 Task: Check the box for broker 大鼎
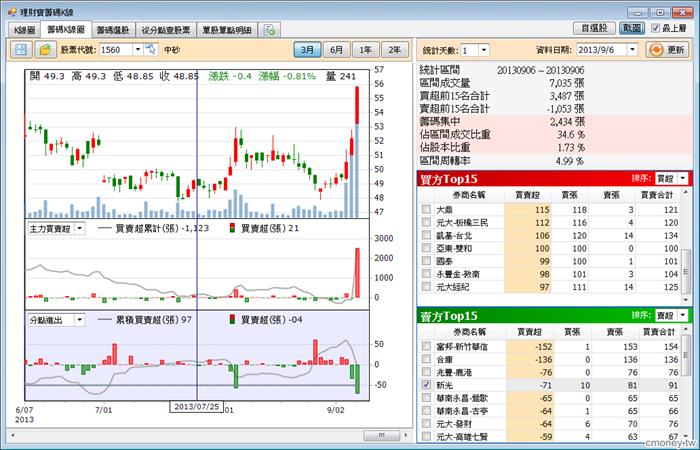pyautogui.click(x=426, y=209)
